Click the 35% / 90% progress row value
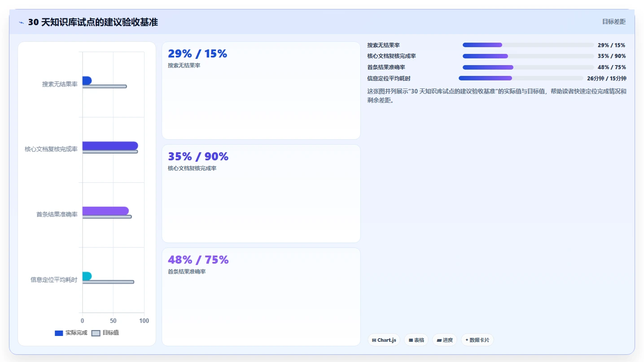The width and height of the screenshot is (644, 362). [x=612, y=56]
